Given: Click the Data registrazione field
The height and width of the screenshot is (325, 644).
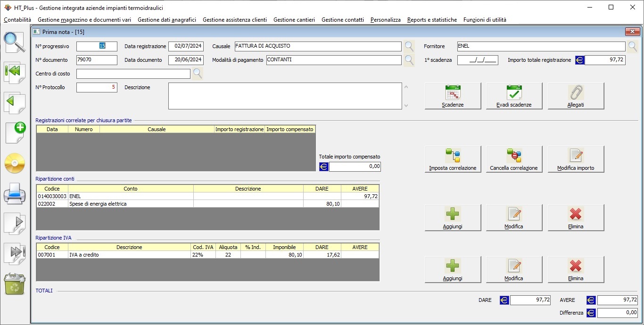Looking at the screenshot, I should pos(186,46).
